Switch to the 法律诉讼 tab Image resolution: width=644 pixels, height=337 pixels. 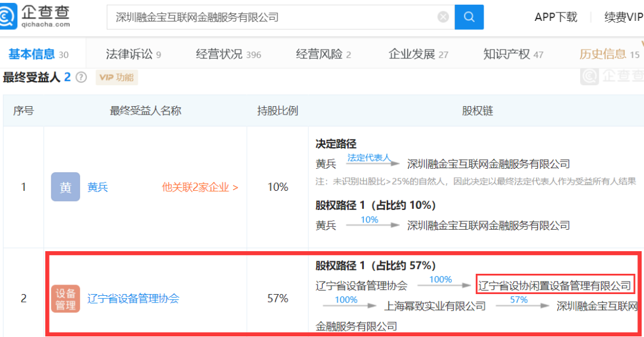134,54
